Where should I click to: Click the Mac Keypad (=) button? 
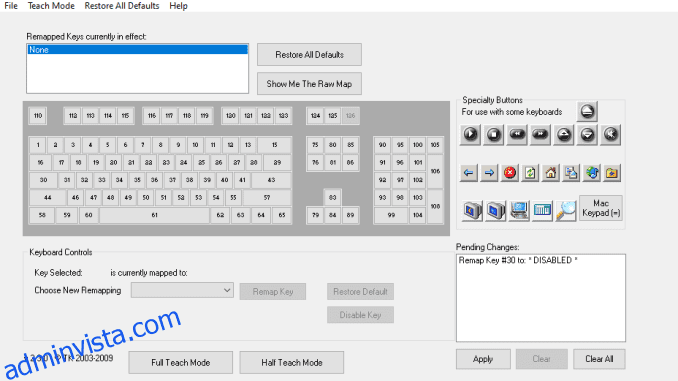coord(601,208)
